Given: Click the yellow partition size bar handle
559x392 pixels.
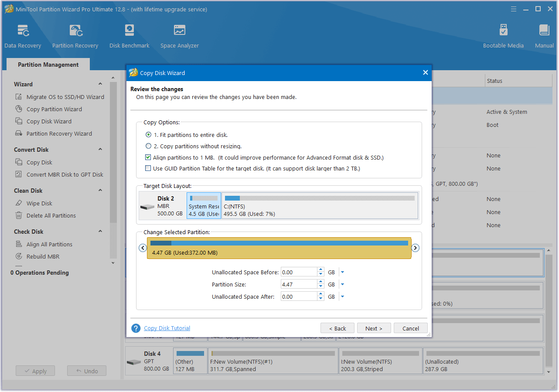Looking at the screenshot, I should pos(279,248).
